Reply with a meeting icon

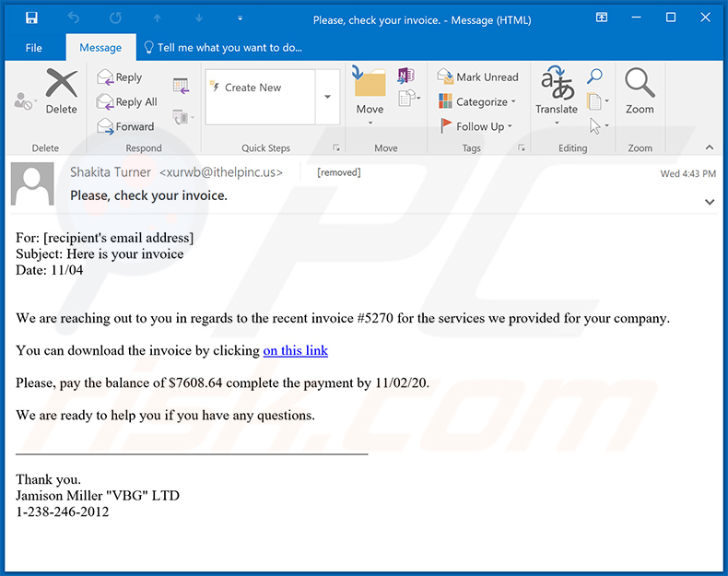[x=181, y=86]
